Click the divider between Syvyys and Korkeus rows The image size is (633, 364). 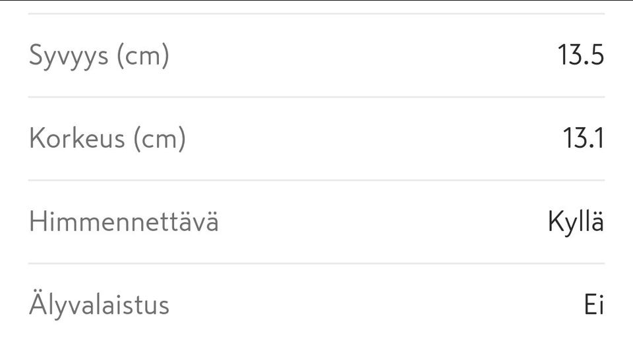point(316,97)
